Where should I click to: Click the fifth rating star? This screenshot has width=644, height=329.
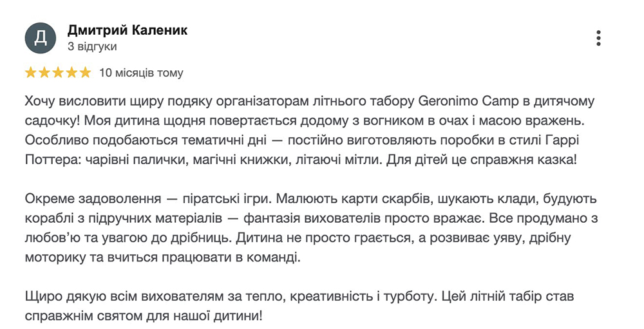pos(85,73)
